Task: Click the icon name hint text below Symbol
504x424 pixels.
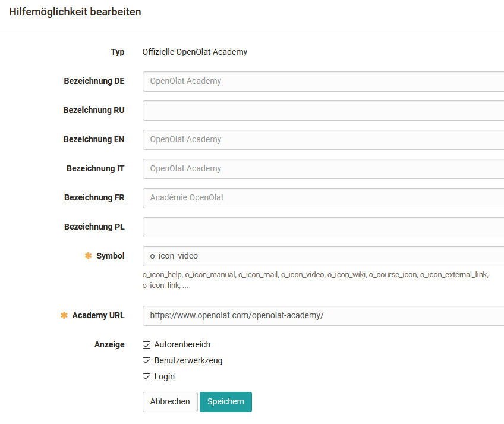Action: (315, 279)
